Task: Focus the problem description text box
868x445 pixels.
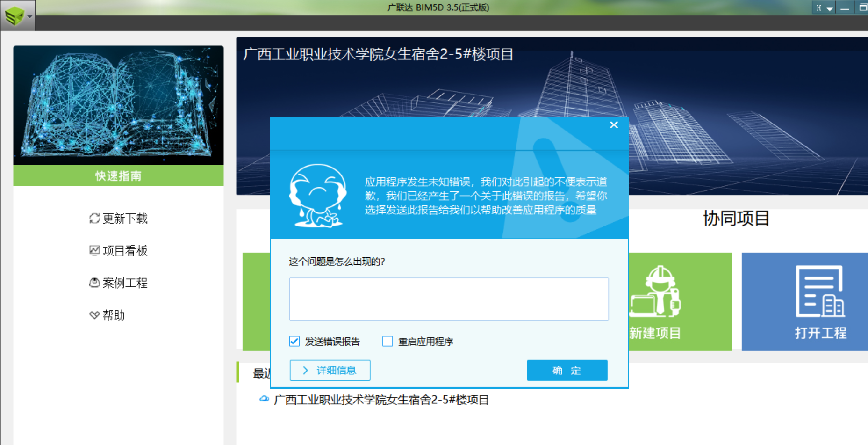Action: (x=449, y=299)
